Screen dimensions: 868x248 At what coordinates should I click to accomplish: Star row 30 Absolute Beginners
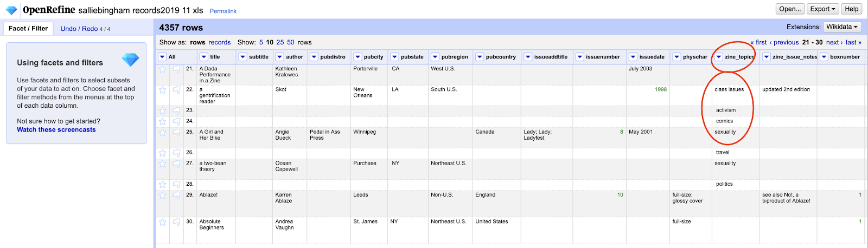tap(162, 222)
